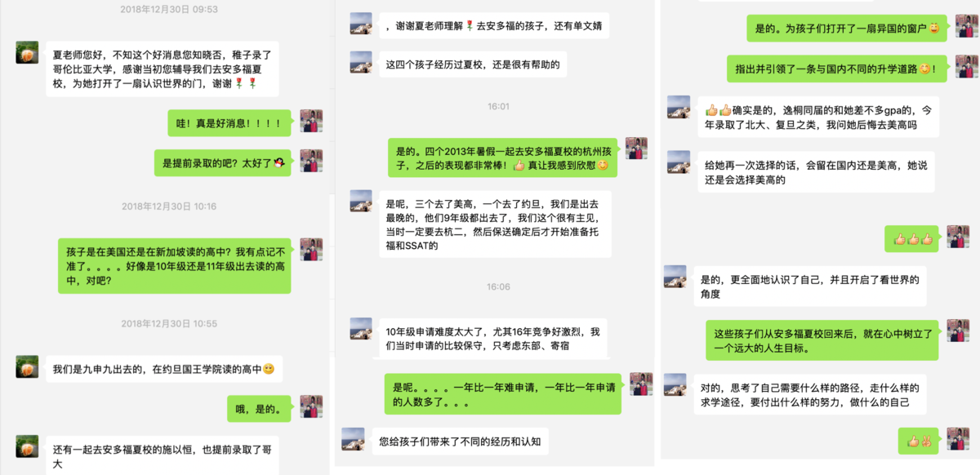Select the 哦，是的。 green bubble

pos(259,410)
